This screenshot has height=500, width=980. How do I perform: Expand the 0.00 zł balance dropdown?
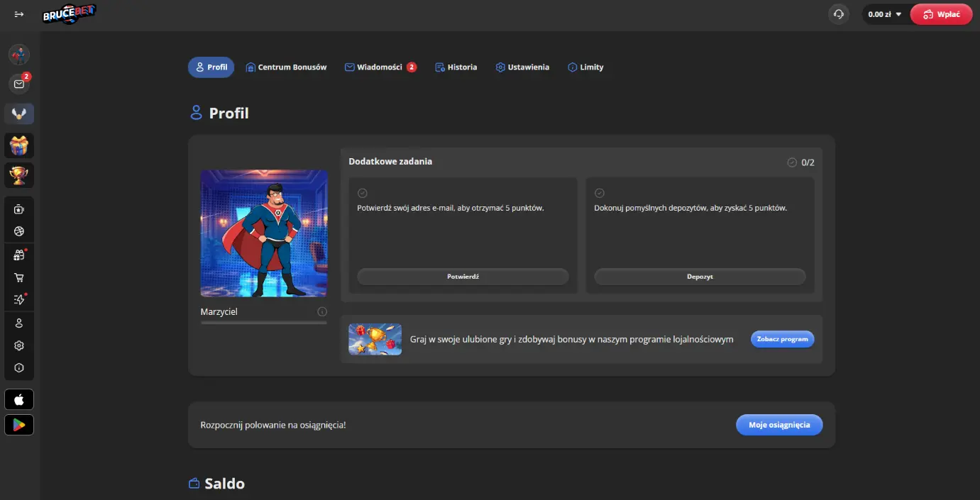pos(884,14)
